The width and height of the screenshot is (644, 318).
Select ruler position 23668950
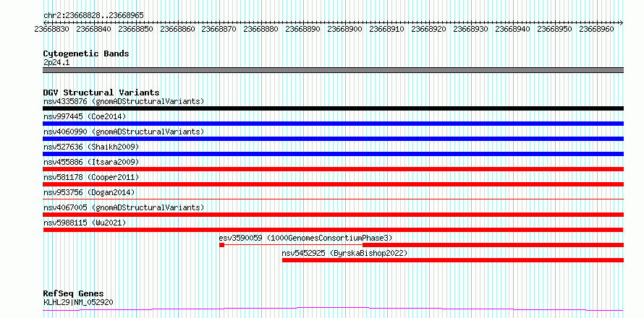[554, 29]
